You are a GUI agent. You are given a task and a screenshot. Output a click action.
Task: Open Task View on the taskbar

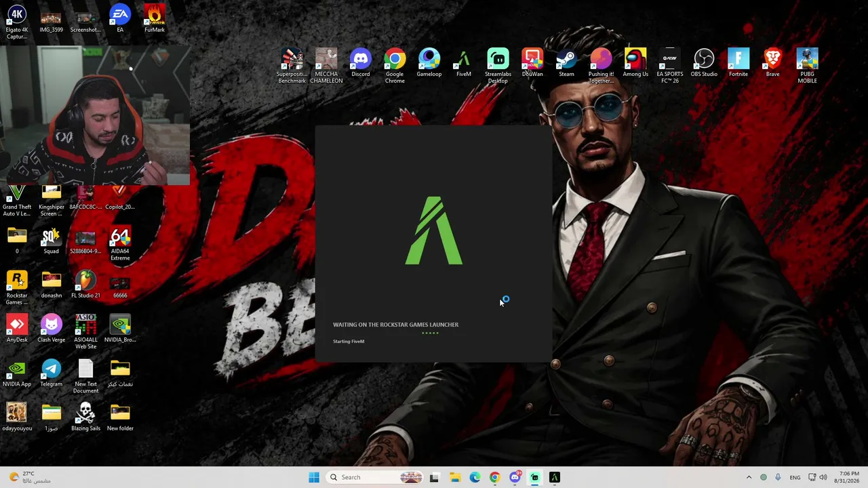434,477
